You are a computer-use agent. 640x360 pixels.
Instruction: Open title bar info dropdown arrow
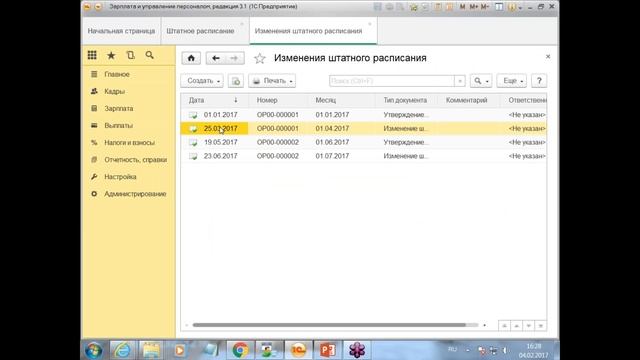point(520,7)
